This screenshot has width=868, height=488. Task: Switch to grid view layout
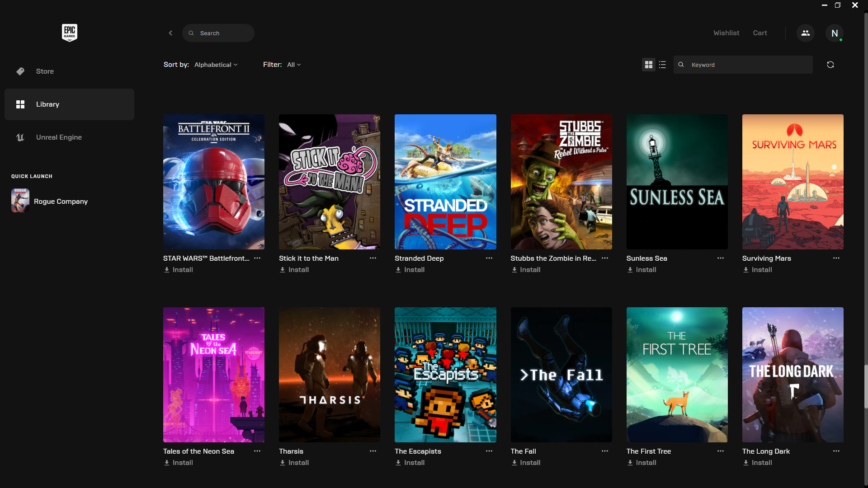pyautogui.click(x=649, y=65)
